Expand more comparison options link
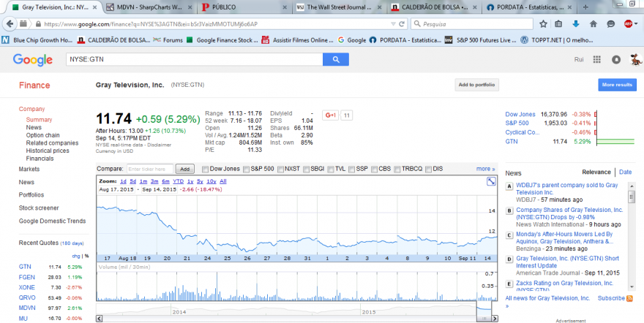The width and height of the screenshot is (644, 323). 485,169
